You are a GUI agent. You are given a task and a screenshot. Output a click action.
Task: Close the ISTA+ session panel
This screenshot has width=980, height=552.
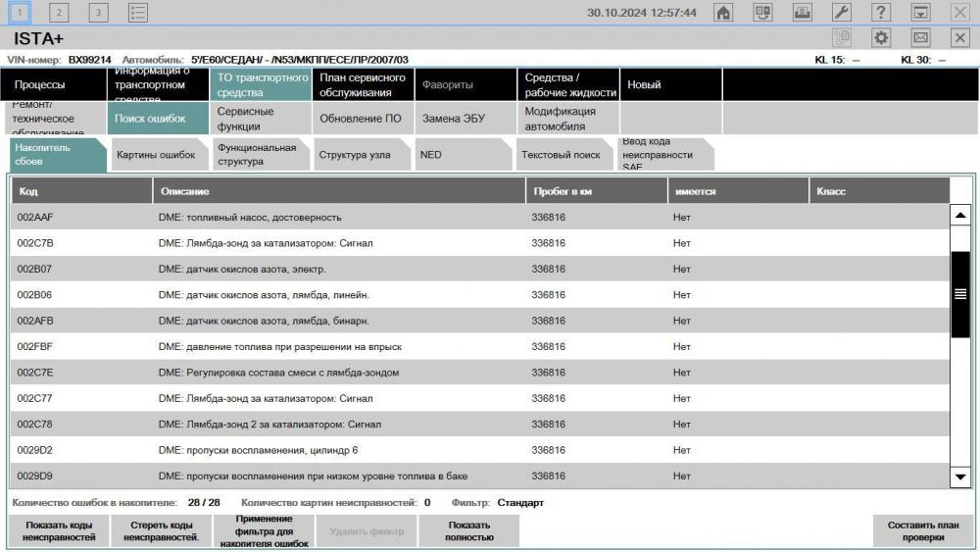960,38
